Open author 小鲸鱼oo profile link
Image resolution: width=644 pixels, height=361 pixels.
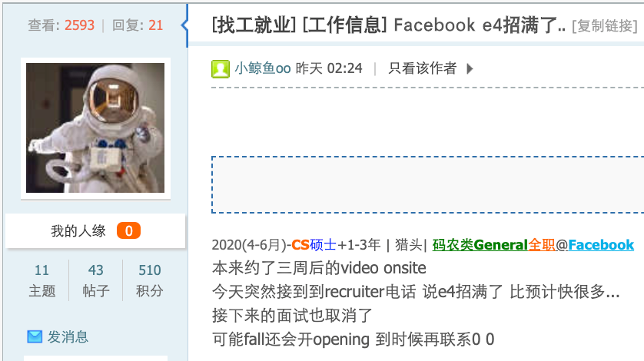(263, 68)
